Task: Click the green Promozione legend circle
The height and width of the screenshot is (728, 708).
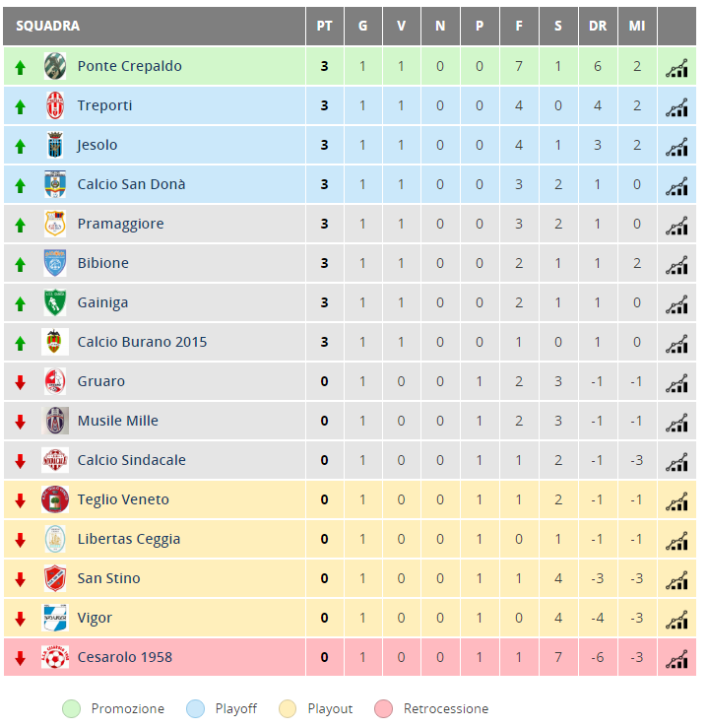Action: tap(71, 709)
